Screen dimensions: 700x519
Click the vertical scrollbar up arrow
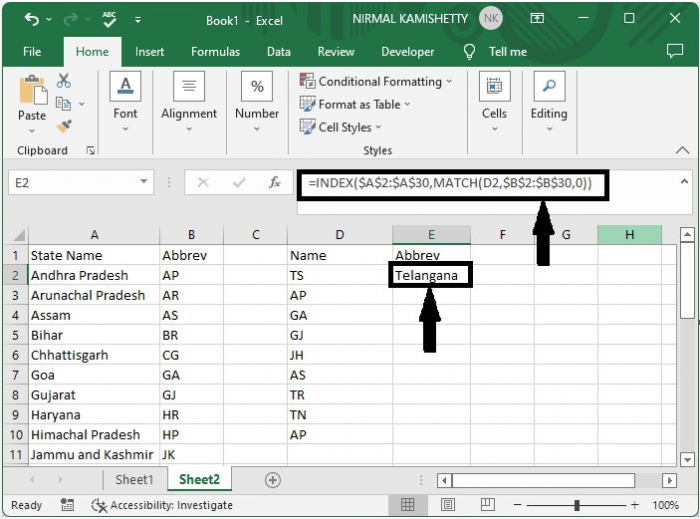click(687, 234)
